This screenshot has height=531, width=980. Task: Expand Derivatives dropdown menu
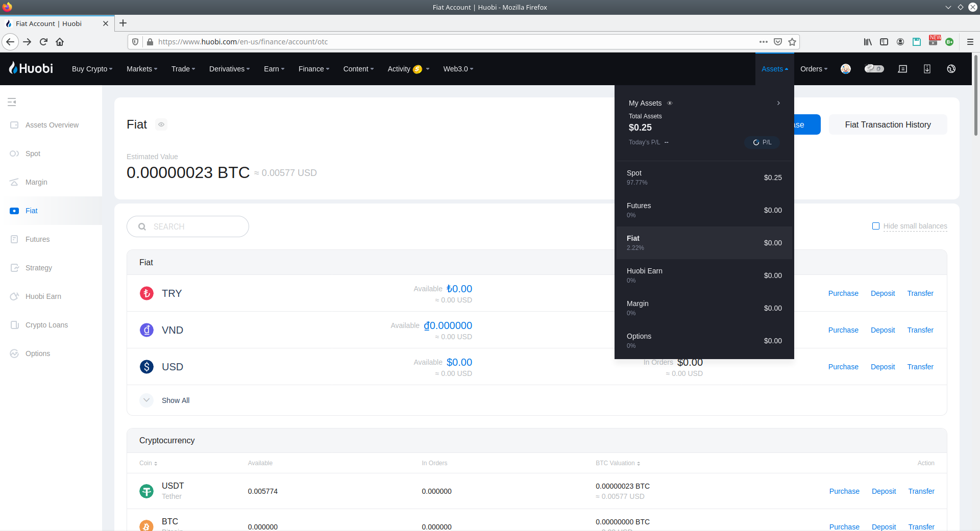point(230,69)
